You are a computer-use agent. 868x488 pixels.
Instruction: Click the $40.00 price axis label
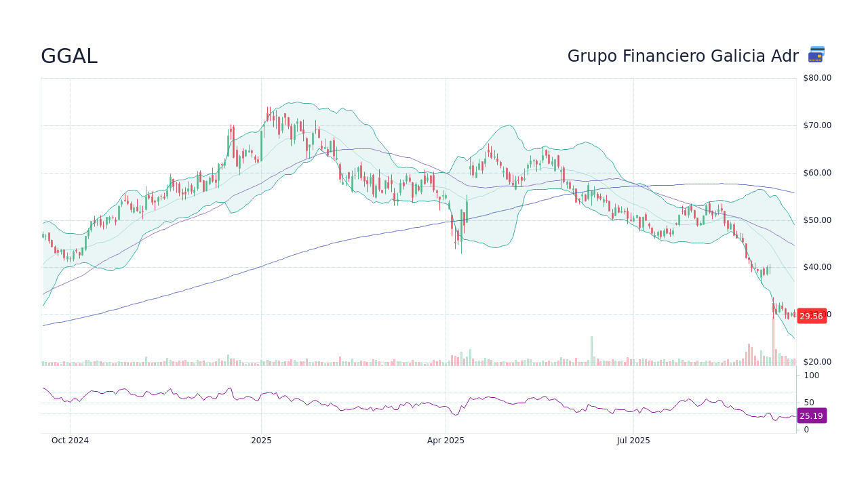817,267
